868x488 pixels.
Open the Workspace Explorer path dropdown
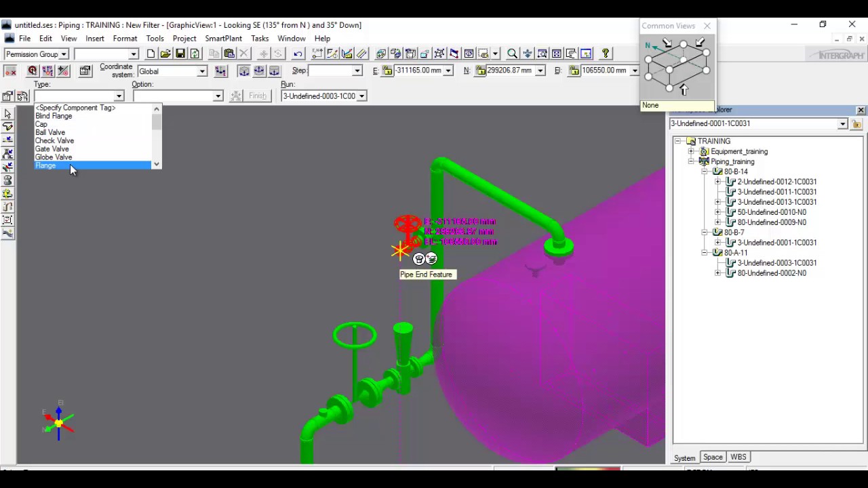click(842, 124)
